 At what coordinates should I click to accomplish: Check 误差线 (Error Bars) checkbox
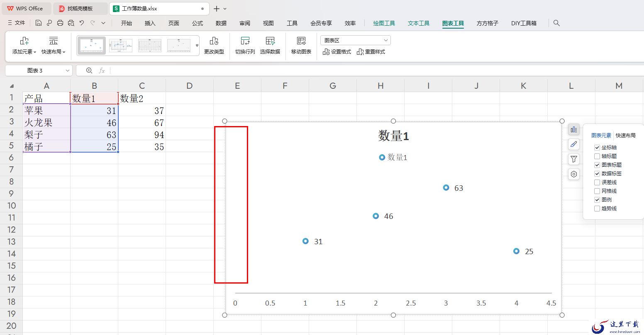(x=597, y=182)
